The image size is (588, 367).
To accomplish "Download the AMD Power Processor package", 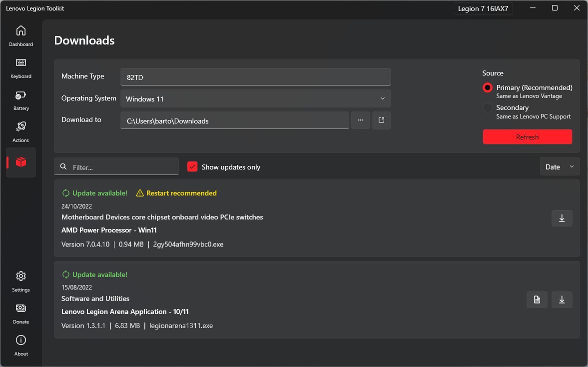I will coord(562,218).
